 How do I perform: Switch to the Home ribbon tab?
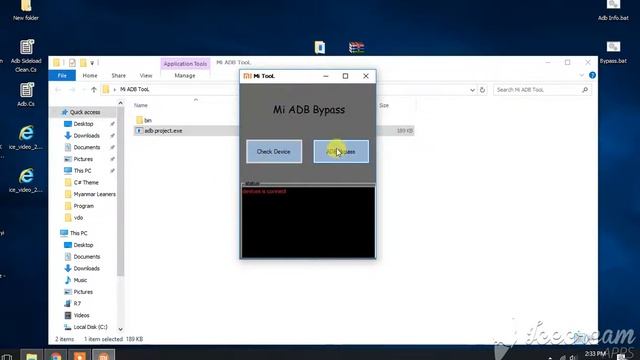click(x=90, y=76)
